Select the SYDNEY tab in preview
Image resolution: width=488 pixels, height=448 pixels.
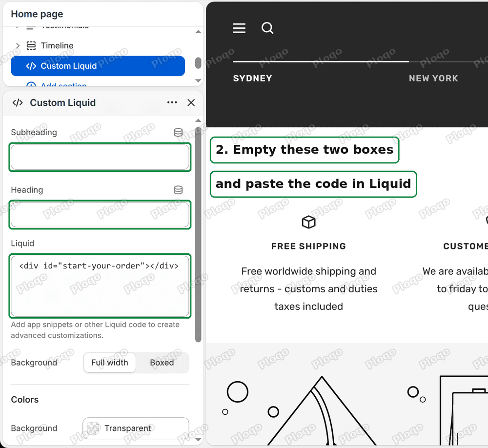coord(252,79)
